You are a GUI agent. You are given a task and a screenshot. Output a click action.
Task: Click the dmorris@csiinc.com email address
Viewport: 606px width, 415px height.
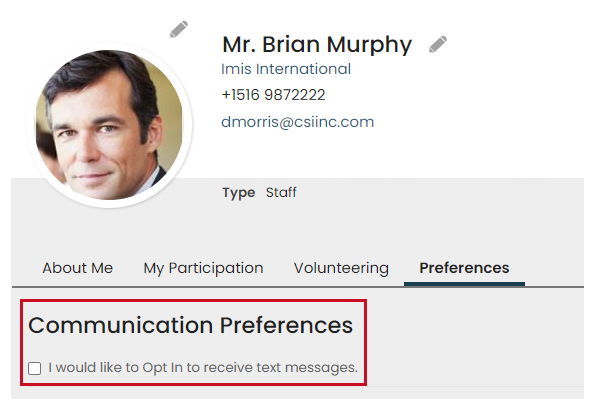pos(297,122)
